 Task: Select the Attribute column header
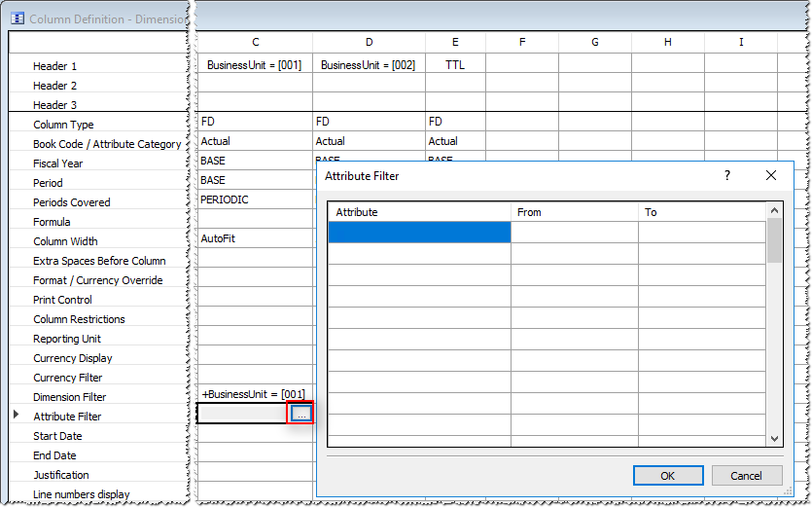pyautogui.click(x=419, y=212)
